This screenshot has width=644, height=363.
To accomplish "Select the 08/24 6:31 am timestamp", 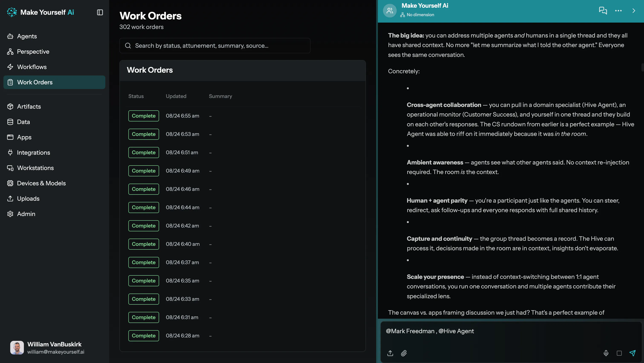I will point(182,317).
